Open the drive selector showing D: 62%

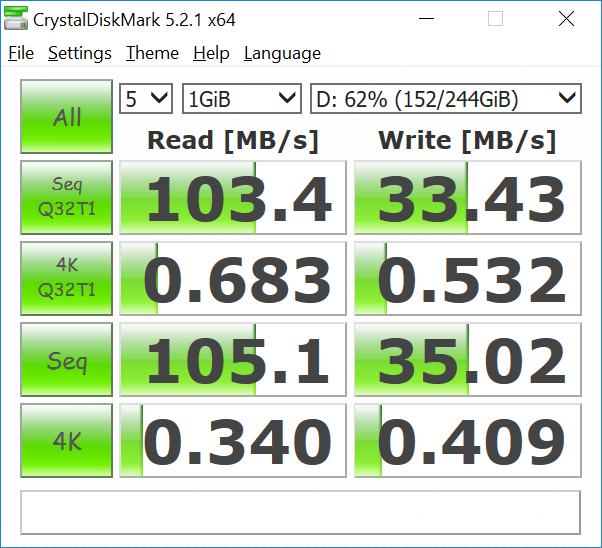click(446, 99)
